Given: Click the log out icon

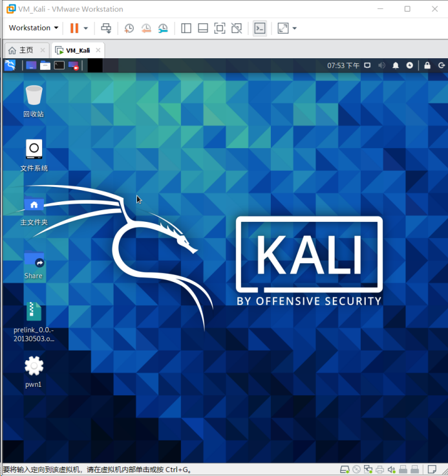Looking at the screenshot, I should tap(442, 65).
